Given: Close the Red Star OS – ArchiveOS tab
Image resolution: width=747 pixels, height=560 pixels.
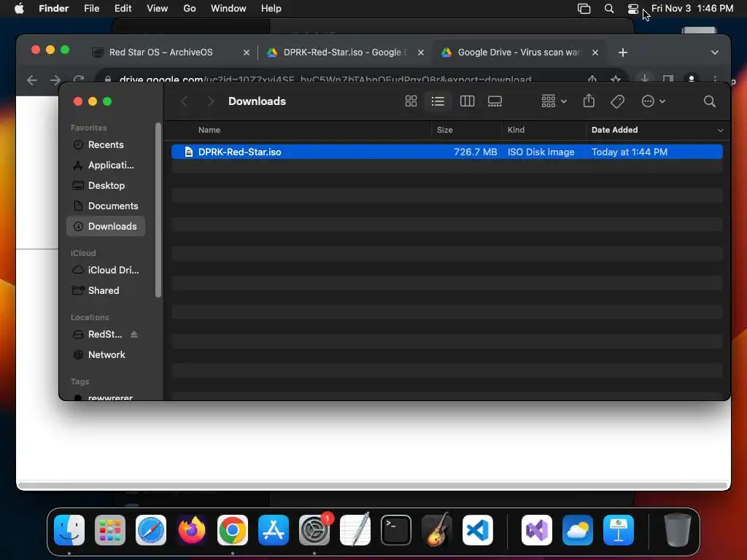Looking at the screenshot, I should pos(247,52).
